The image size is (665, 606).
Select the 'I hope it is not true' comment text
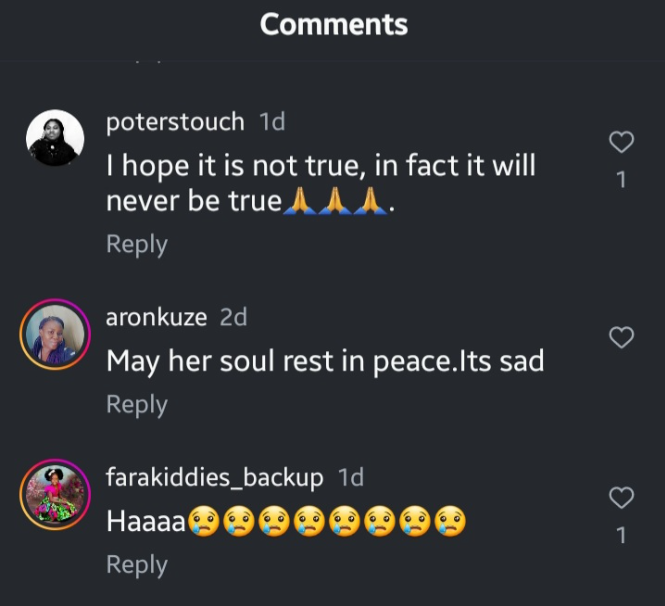coord(320,183)
